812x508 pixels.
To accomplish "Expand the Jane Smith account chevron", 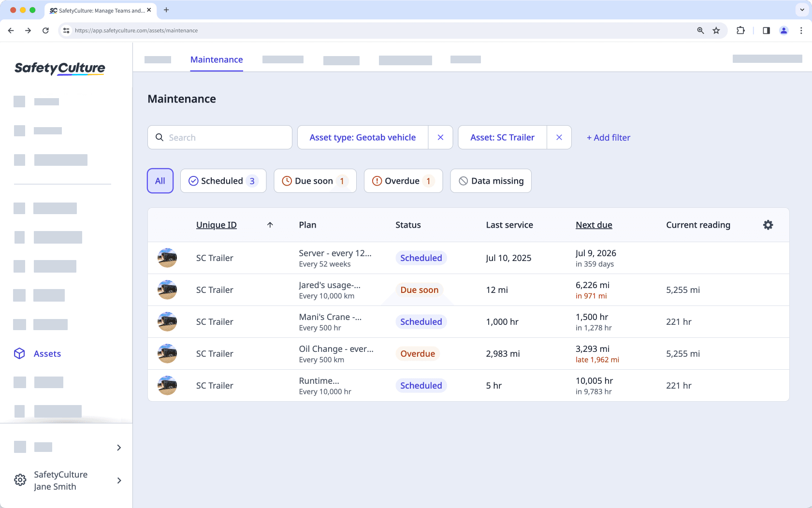I will pos(119,480).
